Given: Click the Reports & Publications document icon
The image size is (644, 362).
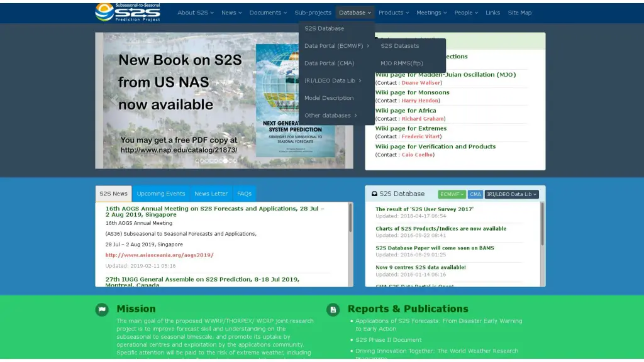Looking at the screenshot, I should [333, 309].
